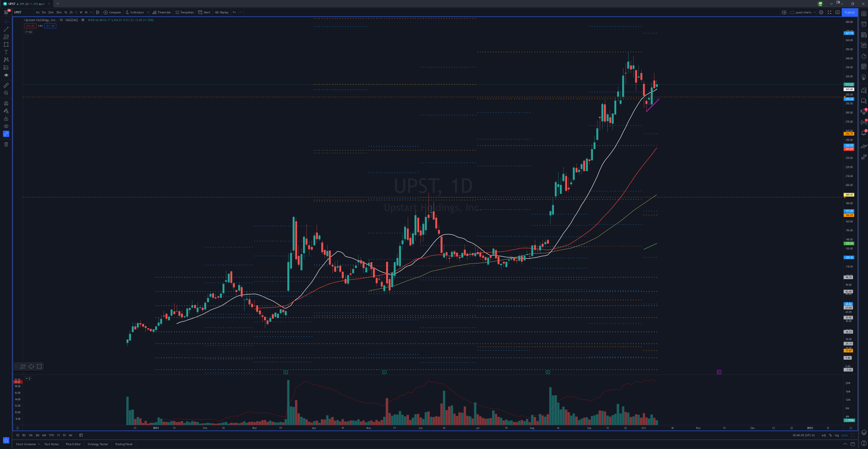Enter fullscreen mode
868x449 pixels.
click(829, 12)
